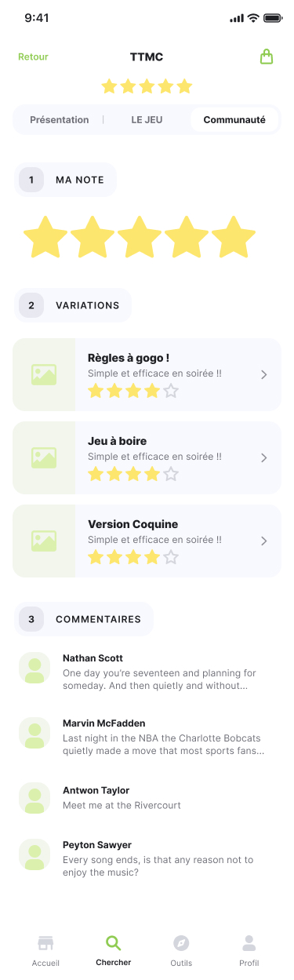Set my rating to one star

tap(45, 239)
